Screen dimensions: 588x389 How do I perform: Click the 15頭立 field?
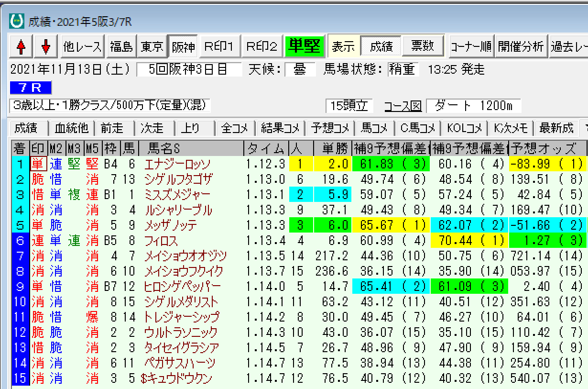click(349, 106)
